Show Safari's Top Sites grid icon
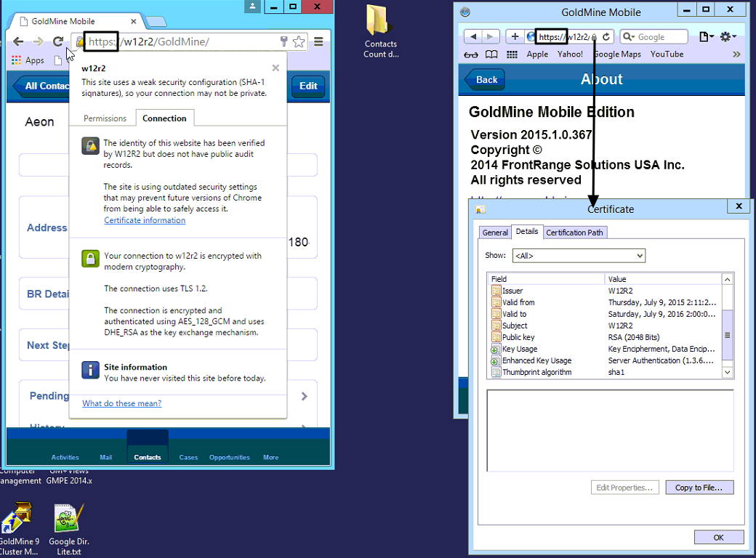756x558 pixels. pyautogui.click(x=512, y=54)
